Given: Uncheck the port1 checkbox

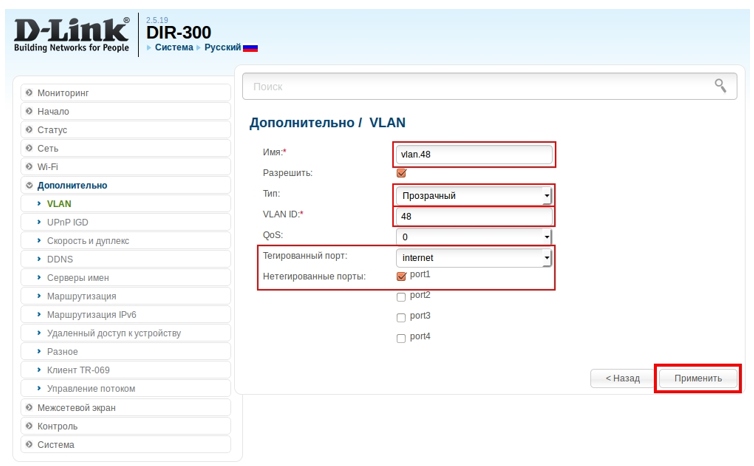Looking at the screenshot, I should click(402, 276).
